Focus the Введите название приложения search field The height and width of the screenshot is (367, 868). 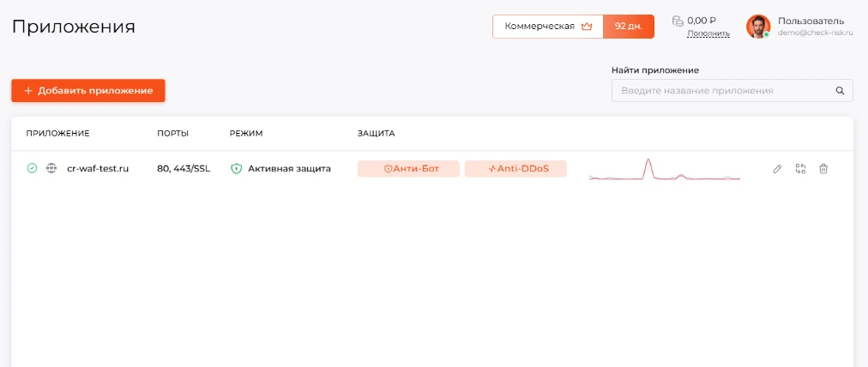pos(732,91)
